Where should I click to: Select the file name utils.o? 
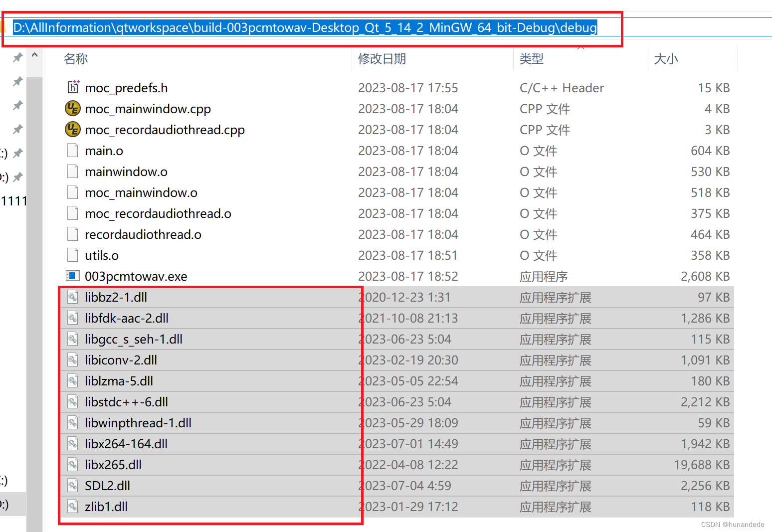pyautogui.click(x=102, y=255)
